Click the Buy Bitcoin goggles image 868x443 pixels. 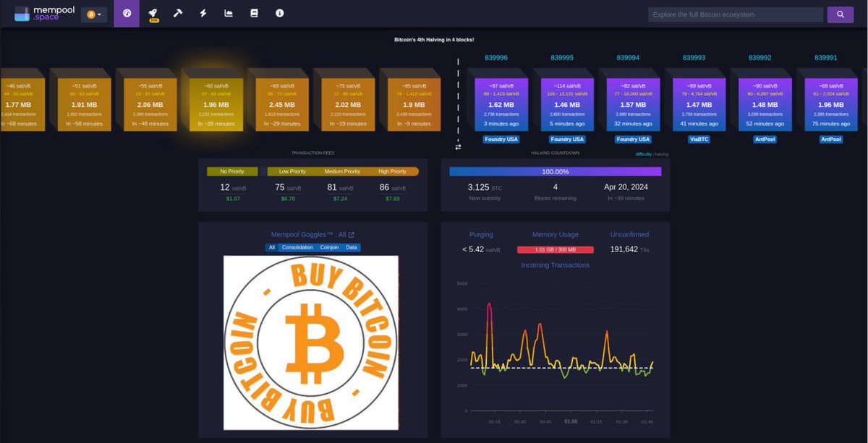coord(311,343)
